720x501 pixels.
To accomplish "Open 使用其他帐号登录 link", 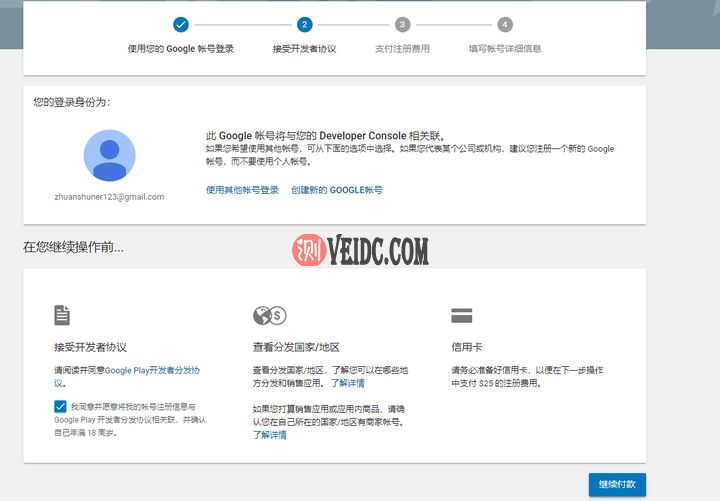I will click(x=242, y=190).
